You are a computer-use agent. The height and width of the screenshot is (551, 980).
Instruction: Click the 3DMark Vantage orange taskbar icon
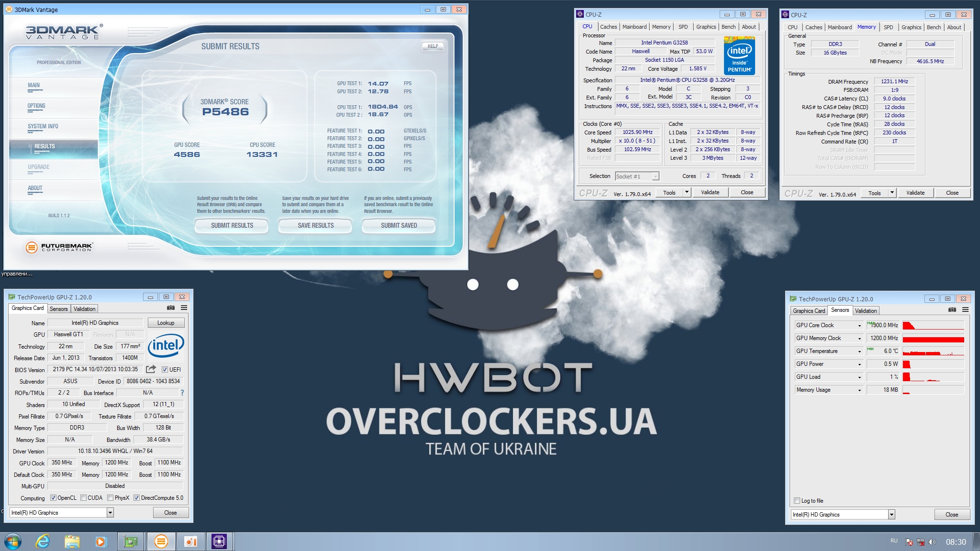[161, 541]
